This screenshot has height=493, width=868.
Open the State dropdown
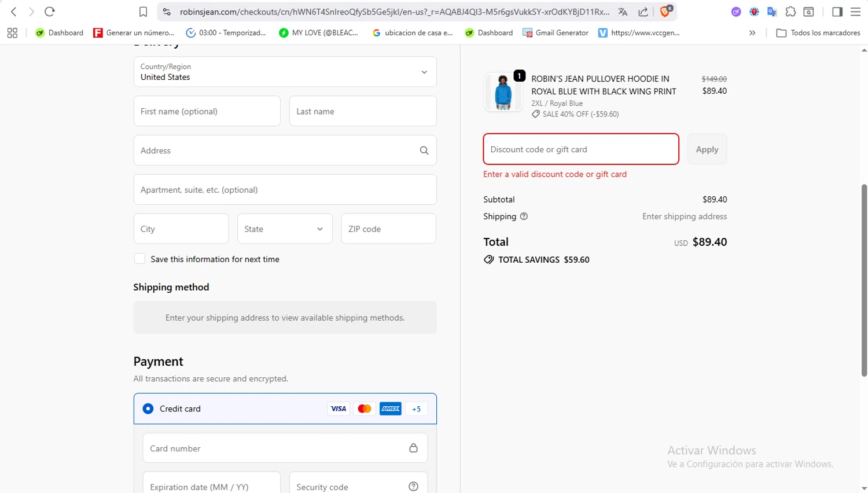point(285,229)
